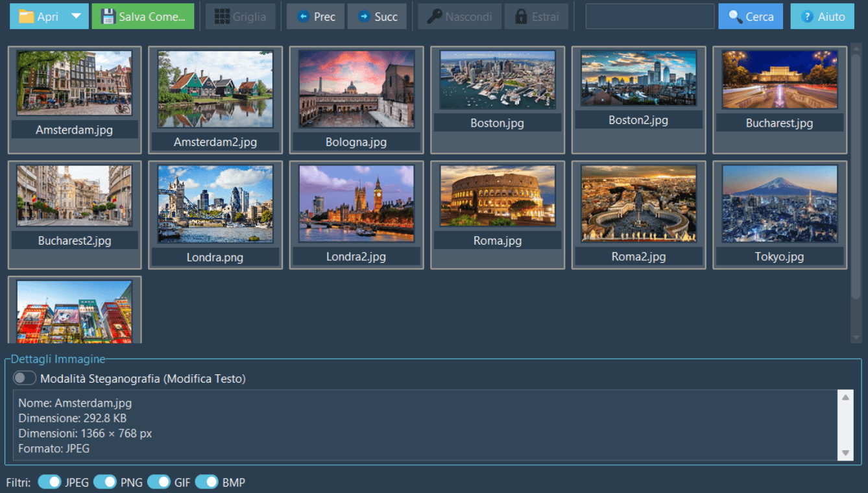Click the magnifier icon on Cerca
The image size is (868, 493).
[735, 17]
